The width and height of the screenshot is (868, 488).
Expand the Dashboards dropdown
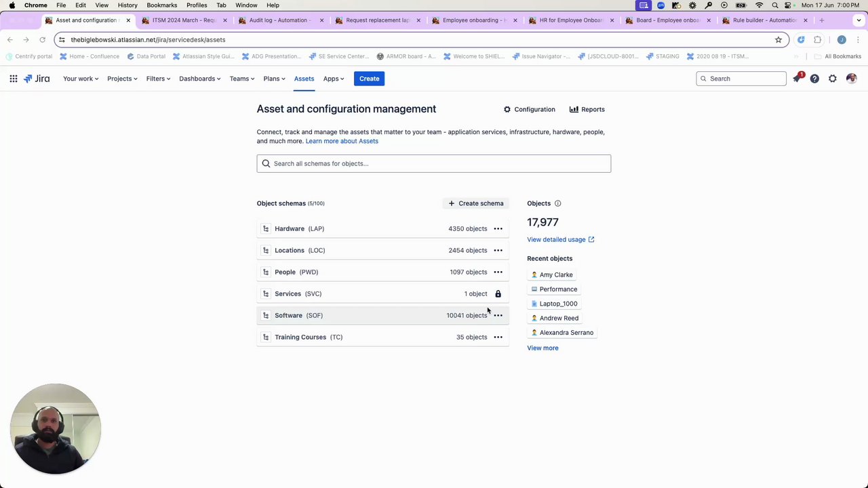pos(200,79)
